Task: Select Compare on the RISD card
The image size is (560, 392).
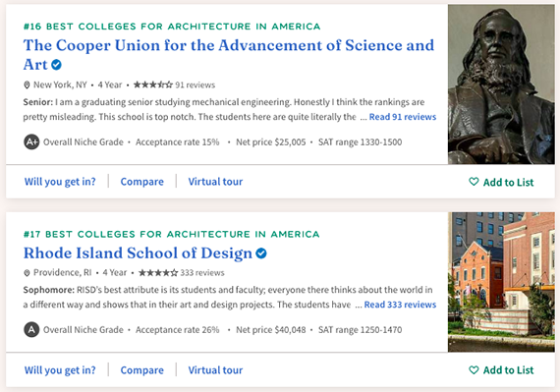Action: point(141,369)
